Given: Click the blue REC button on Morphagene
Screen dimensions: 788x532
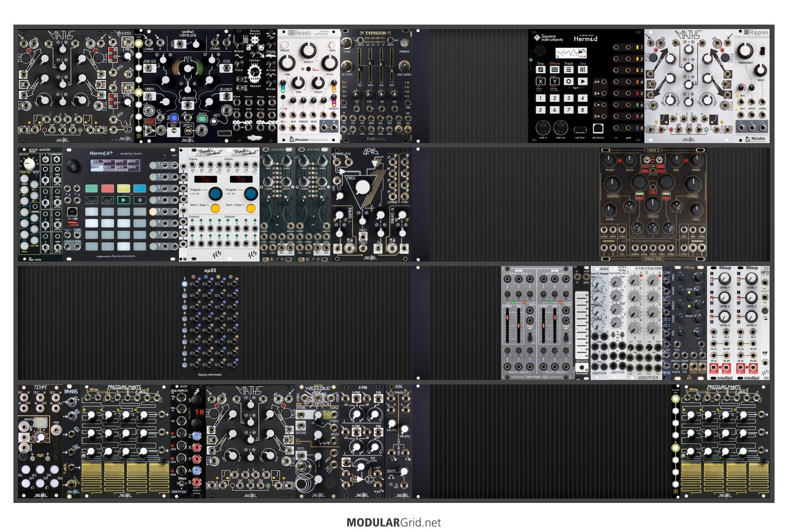Looking at the screenshot, I should pos(174,118).
